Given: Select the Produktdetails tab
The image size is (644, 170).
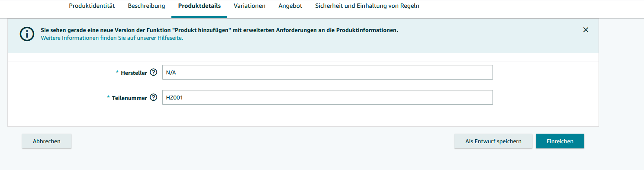Looking at the screenshot, I should [x=199, y=6].
